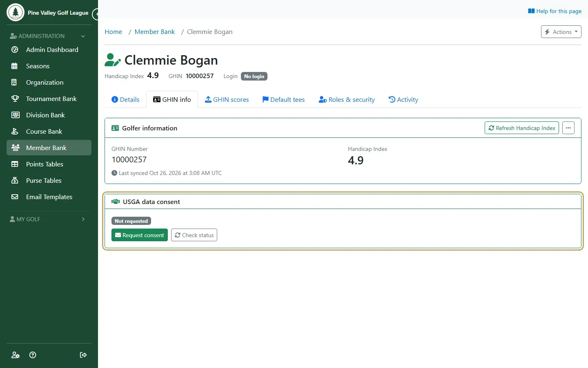Go to Member Bank breadcrumb link
This screenshot has width=588, height=368.
(x=154, y=32)
